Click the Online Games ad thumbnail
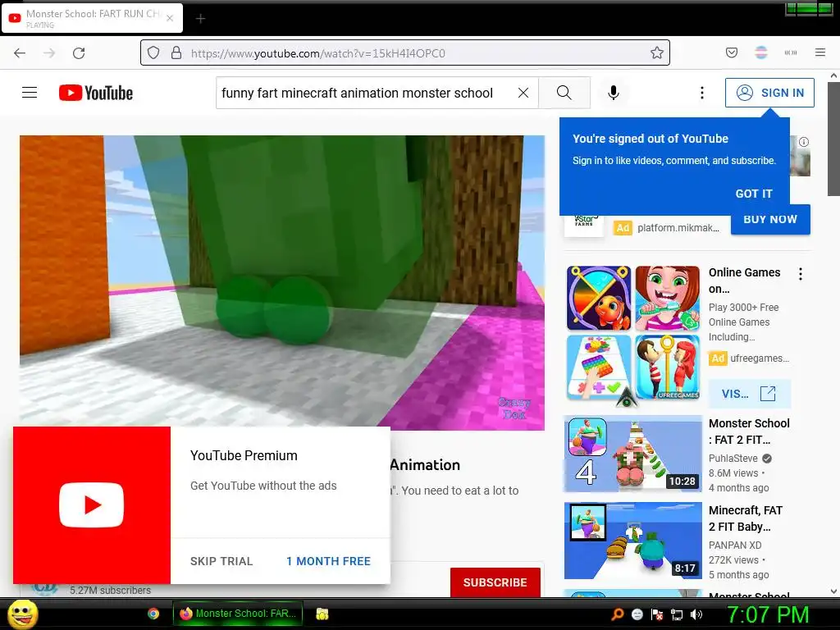This screenshot has width=840, height=630. (x=633, y=333)
